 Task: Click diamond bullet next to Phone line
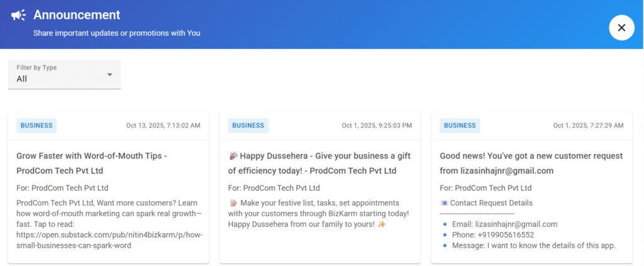coord(445,235)
